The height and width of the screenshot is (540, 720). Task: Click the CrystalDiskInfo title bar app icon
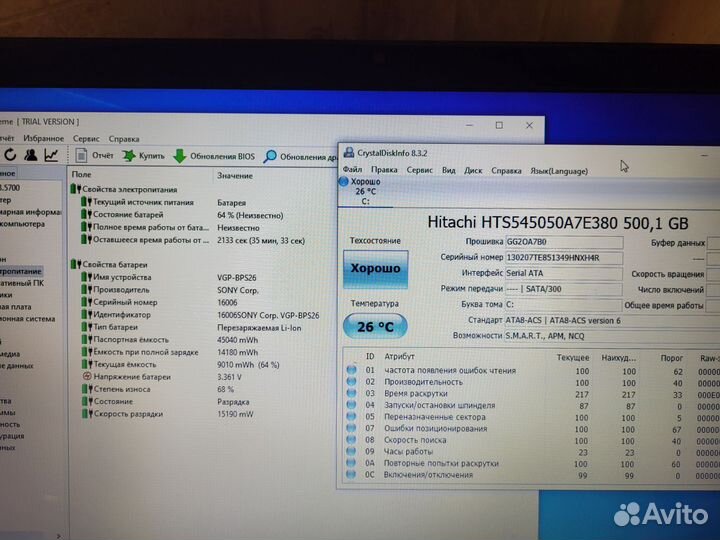[x=349, y=152]
